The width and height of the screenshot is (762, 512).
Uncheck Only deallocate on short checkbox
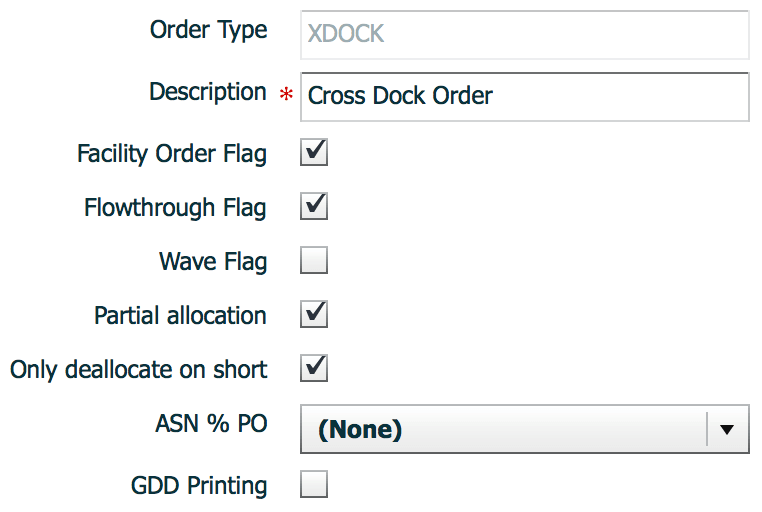coord(314,369)
